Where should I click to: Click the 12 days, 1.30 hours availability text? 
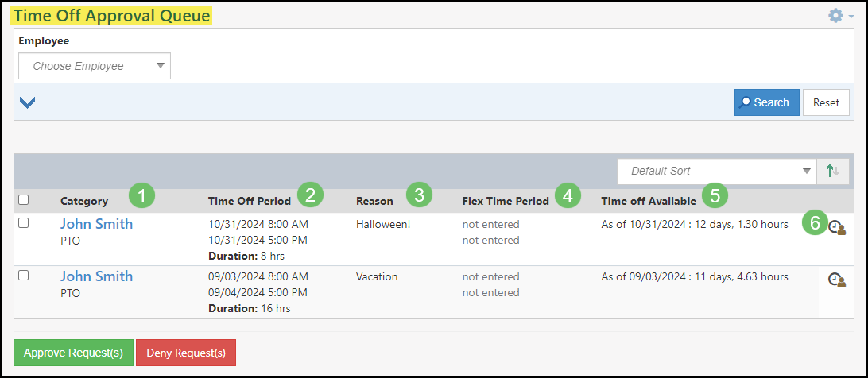[742, 224]
